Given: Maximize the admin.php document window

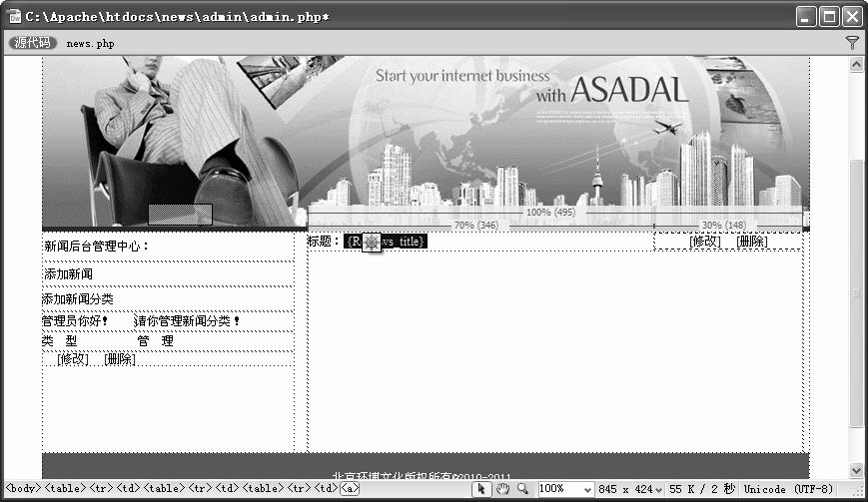Looking at the screenshot, I should [829, 17].
